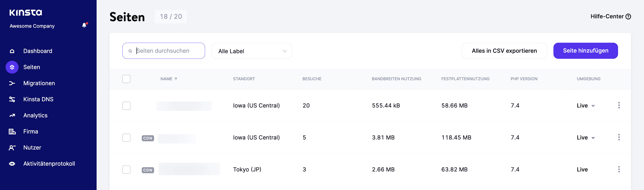Click the STANDORT column header
Screen dimensions: 644x190
coord(244,79)
